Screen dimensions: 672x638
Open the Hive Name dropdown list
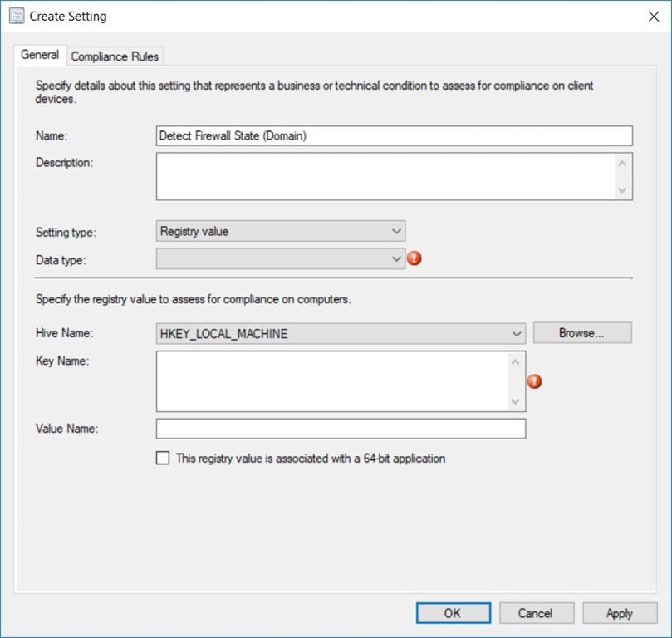(341, 334)
